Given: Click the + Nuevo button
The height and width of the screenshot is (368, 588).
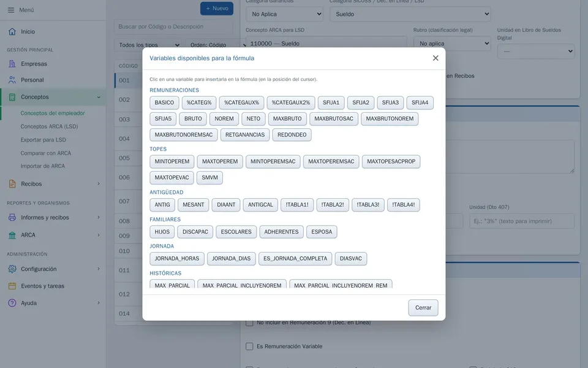Looking at the screenshot, I should (217, 8).
